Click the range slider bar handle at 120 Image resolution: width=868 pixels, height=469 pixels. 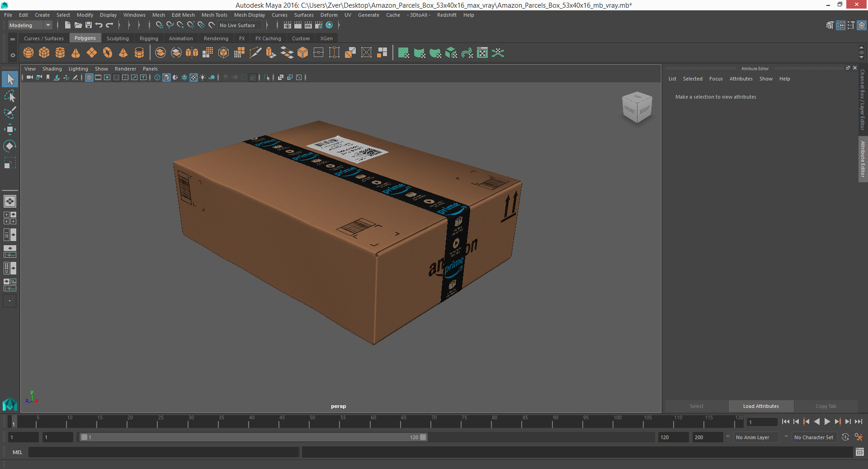pyautogui.click(x=423, y=437)
